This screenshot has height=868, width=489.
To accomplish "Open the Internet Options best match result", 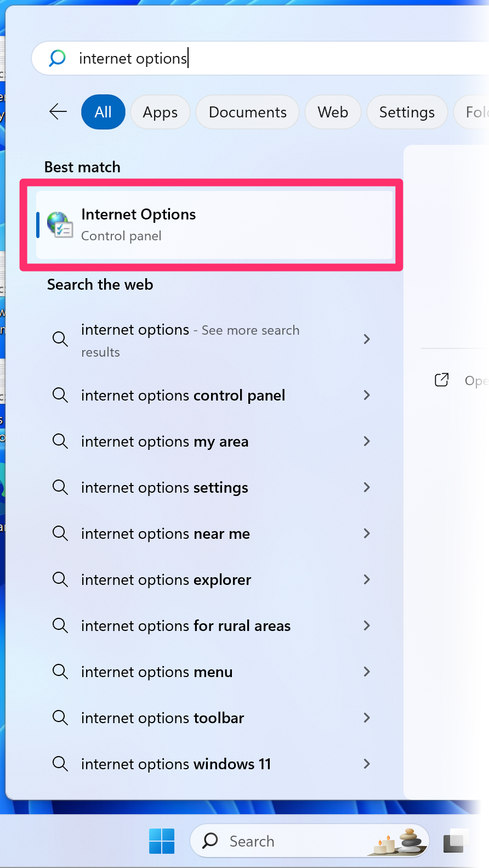I will 214,224.
